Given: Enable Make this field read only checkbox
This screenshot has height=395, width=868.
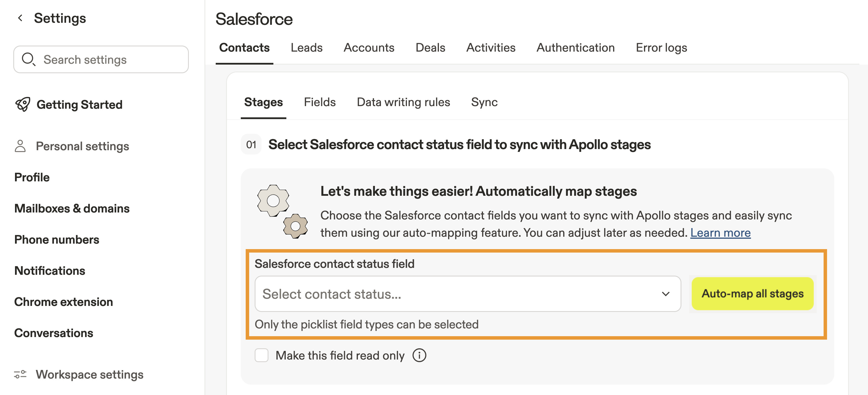Looking at the screenshot, I should (262, 355).
